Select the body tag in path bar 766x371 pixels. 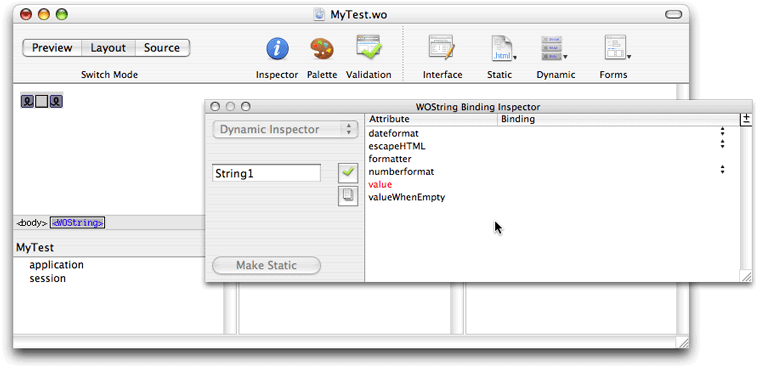[x=32, y=223]
